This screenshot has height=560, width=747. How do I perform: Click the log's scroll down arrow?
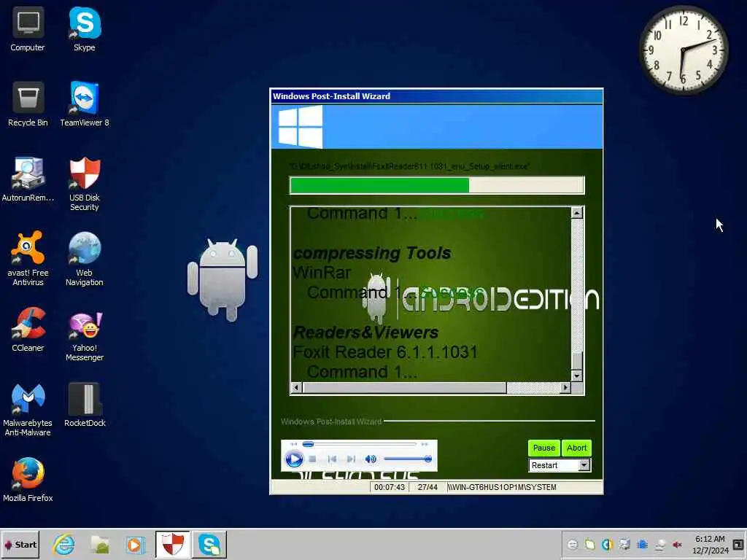coord(577,376)
